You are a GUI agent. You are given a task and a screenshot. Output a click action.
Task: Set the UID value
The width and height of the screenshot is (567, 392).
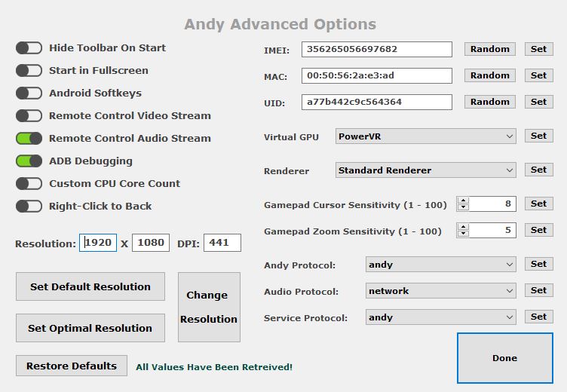pyautogui.click(x=539, y=102)
